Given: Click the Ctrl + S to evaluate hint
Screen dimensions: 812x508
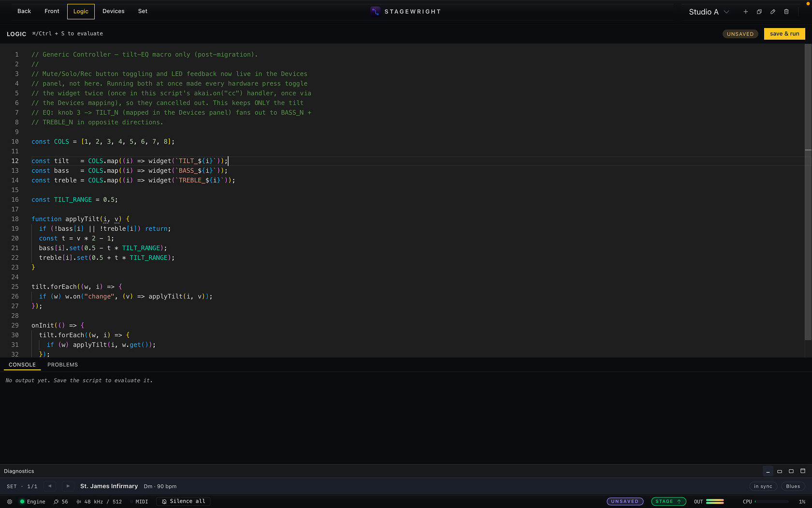Looking at the screenshot, I should click(x=68, y=34).
